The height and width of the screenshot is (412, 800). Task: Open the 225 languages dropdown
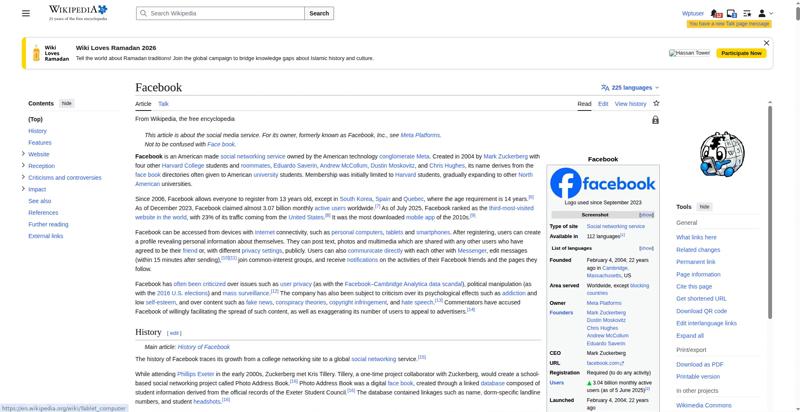tap(630, 88)
